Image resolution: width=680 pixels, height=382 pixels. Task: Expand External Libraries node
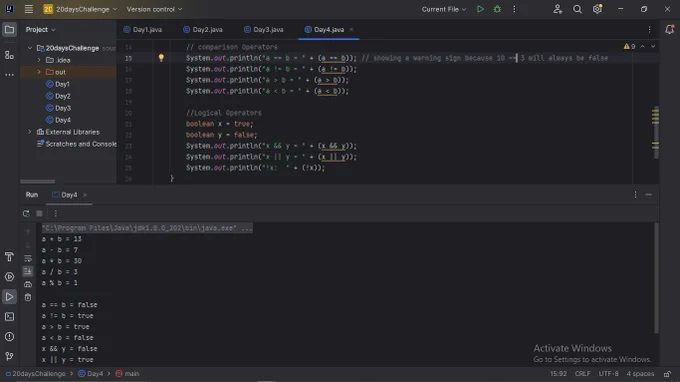(30, 132)
